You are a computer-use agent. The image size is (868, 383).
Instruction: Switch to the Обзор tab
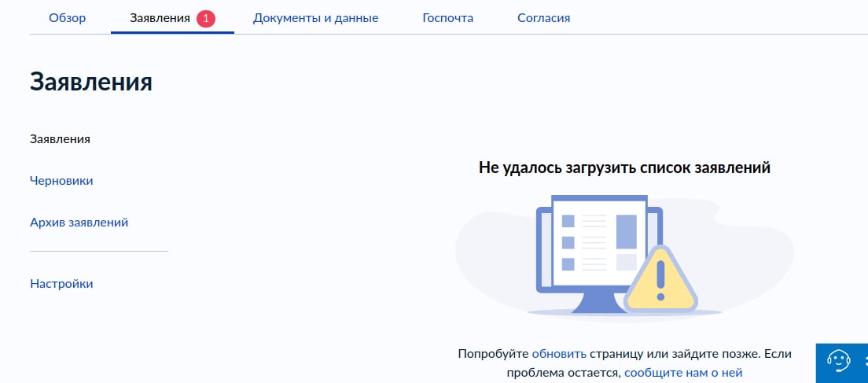click(x=68, y=18)
